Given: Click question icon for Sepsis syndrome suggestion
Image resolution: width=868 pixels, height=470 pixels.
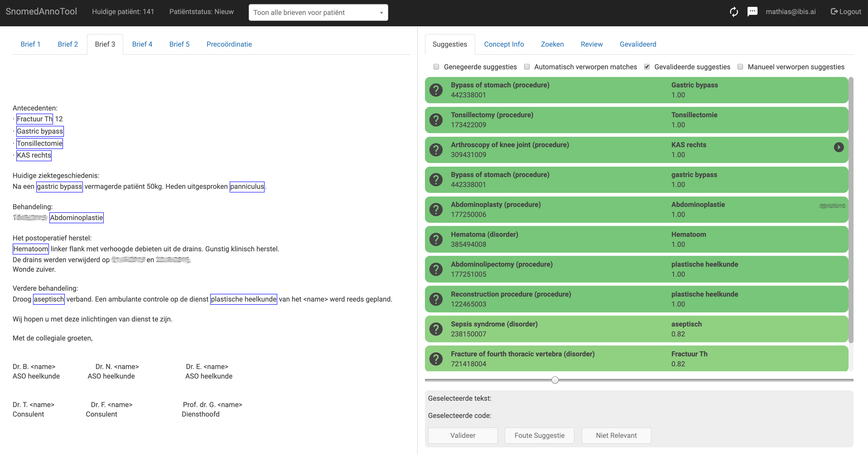Looking at the screenshot, I should click(436, 329).
